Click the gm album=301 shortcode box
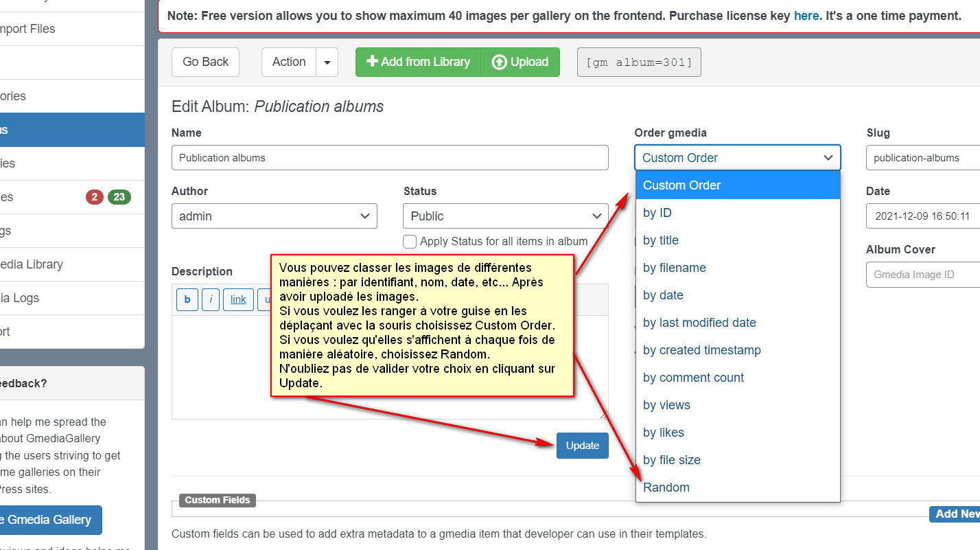 (639, 62)
